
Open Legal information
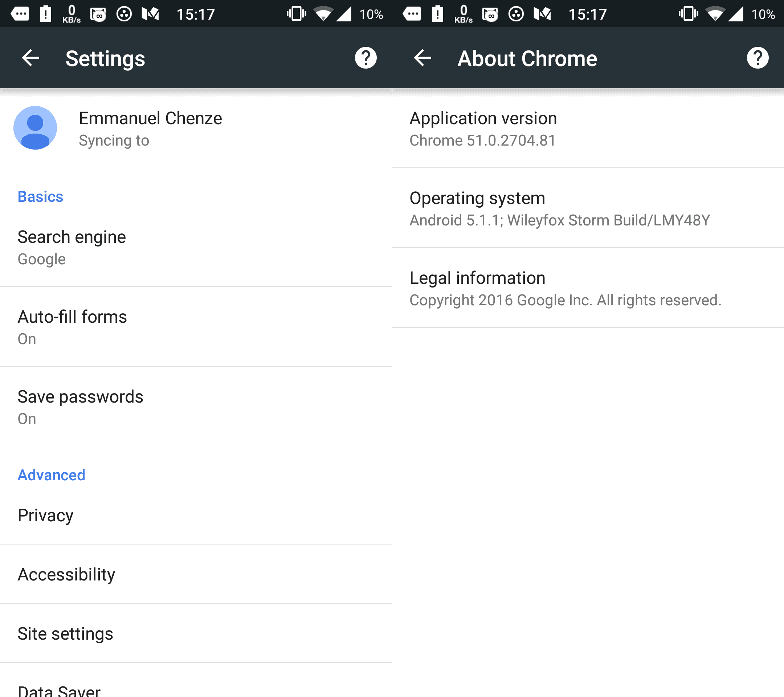588,288
